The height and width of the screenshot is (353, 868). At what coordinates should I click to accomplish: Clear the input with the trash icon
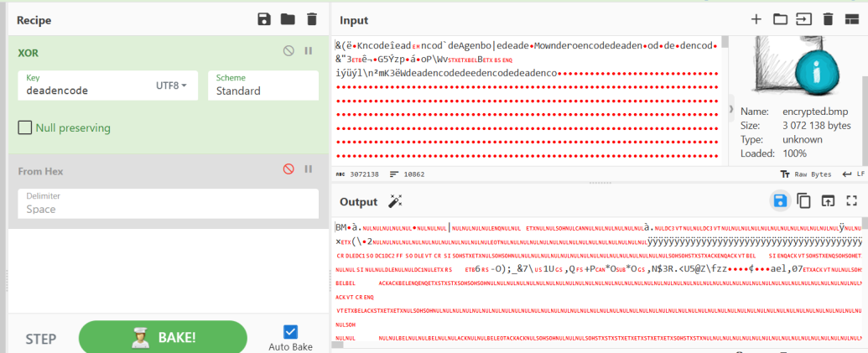828,19
